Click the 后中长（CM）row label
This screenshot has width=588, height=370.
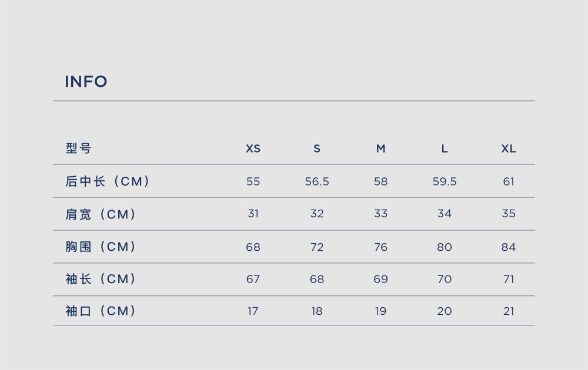coord(108,181)
